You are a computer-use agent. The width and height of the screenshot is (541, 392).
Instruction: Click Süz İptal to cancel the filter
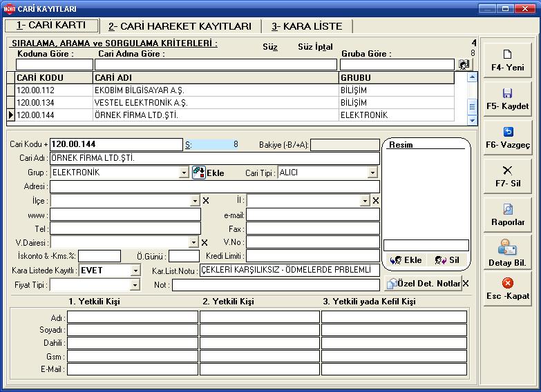[315, 47]
